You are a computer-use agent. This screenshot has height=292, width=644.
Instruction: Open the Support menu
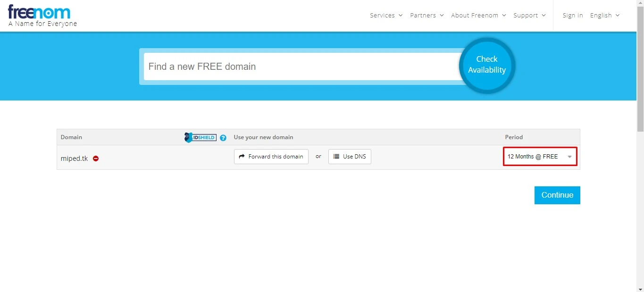click(529, 15)
